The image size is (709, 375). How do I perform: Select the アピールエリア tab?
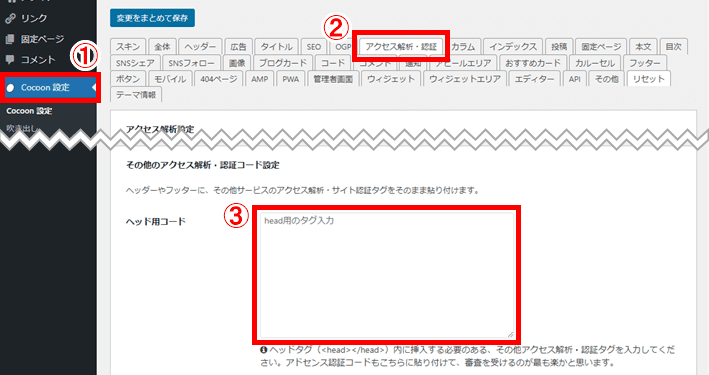pyautogui.click(x=463, y=63)
